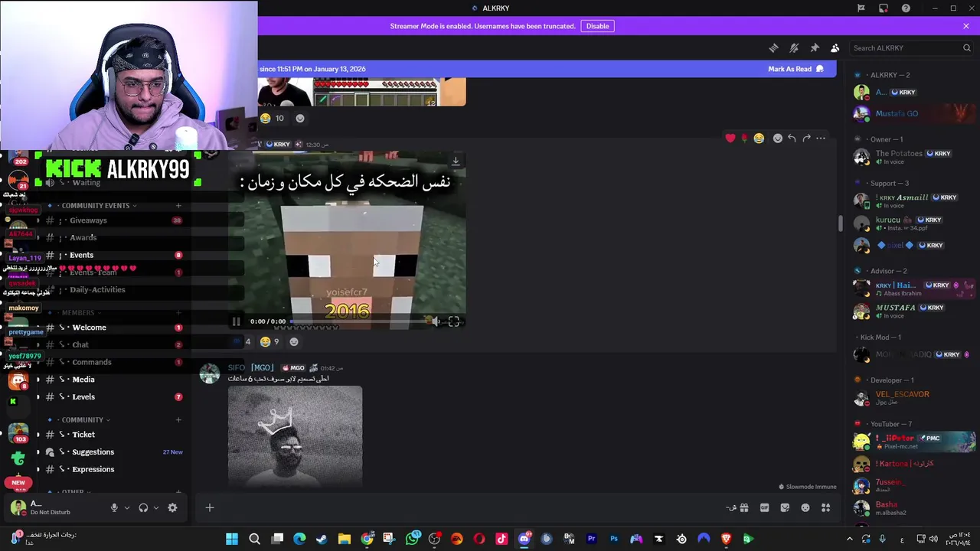Toggle the member list icon
The width and height of the screenshot is (980, 551).
[835, 47]
